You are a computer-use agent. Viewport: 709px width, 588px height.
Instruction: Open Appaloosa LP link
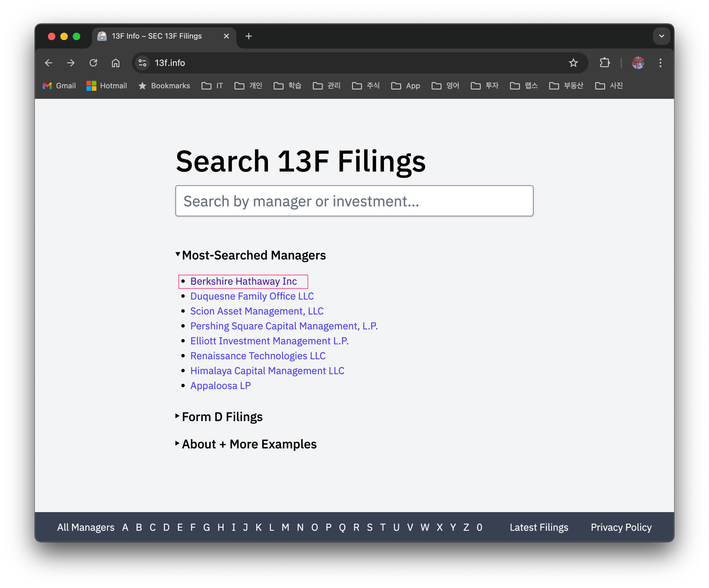pyautogui.click(x=220, y=385)
